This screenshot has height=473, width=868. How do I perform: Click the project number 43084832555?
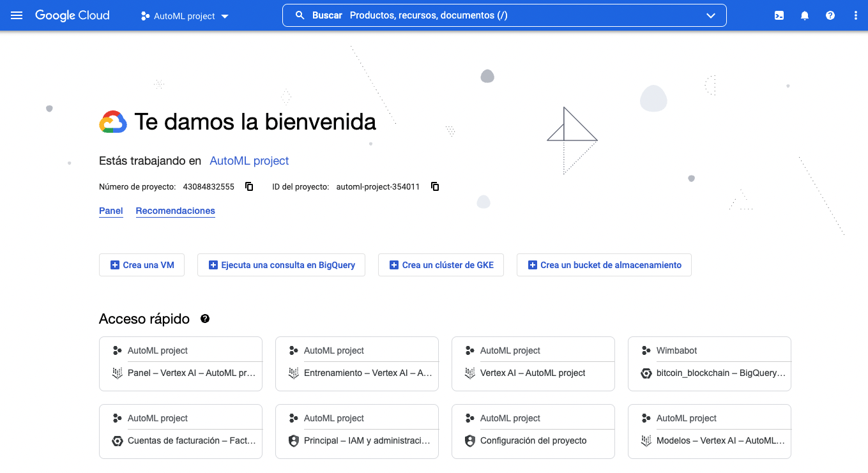208,187
